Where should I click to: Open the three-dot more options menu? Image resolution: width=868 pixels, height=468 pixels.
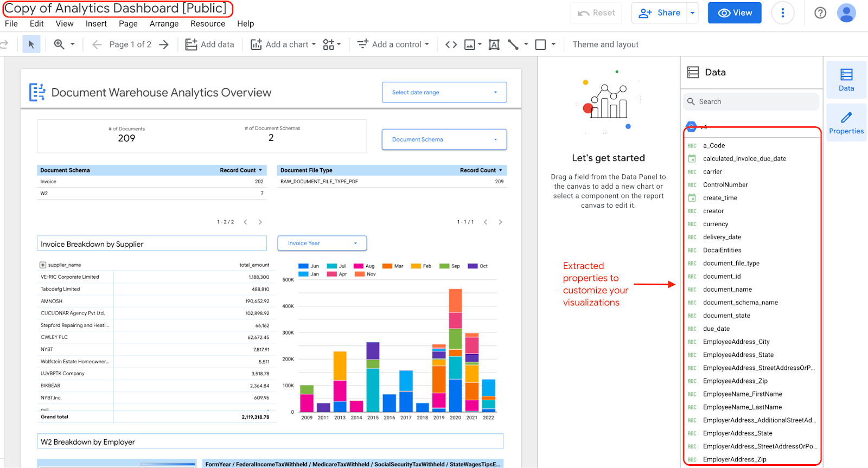point(782,13)
